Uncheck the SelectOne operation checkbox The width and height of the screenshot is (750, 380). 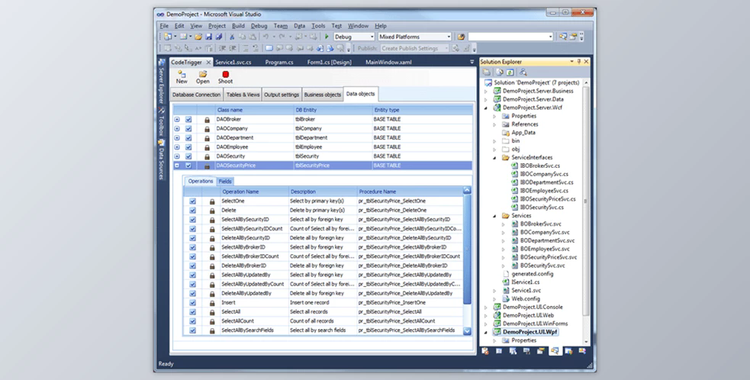point(193,201)
